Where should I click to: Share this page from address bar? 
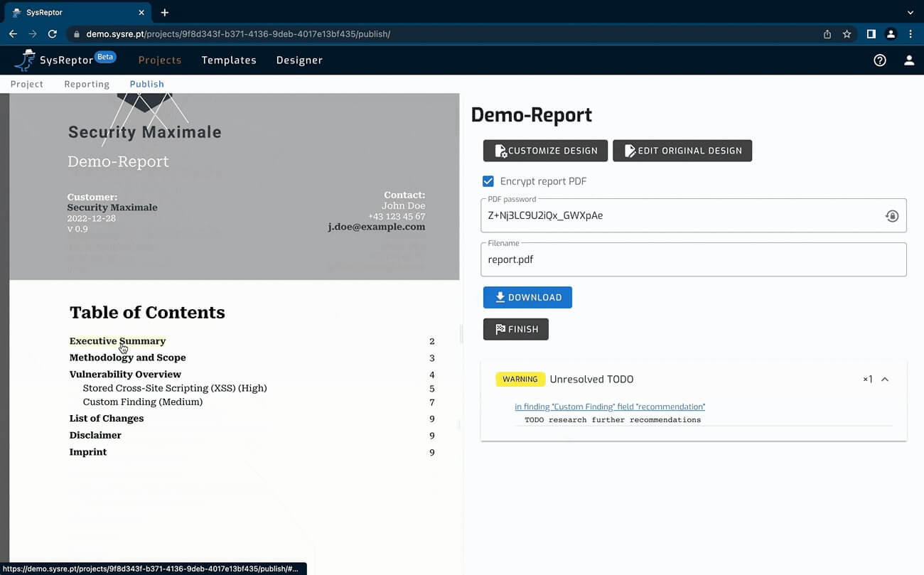click(827, 33)
